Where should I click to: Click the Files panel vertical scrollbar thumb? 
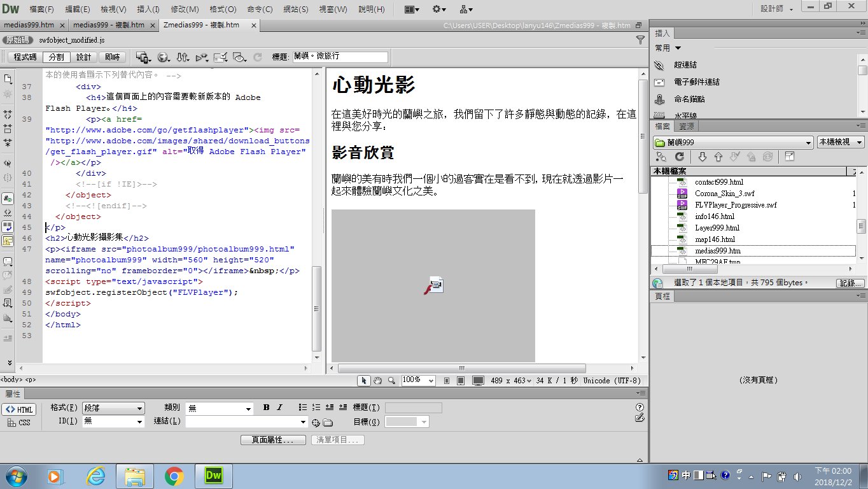coord(862,226)
